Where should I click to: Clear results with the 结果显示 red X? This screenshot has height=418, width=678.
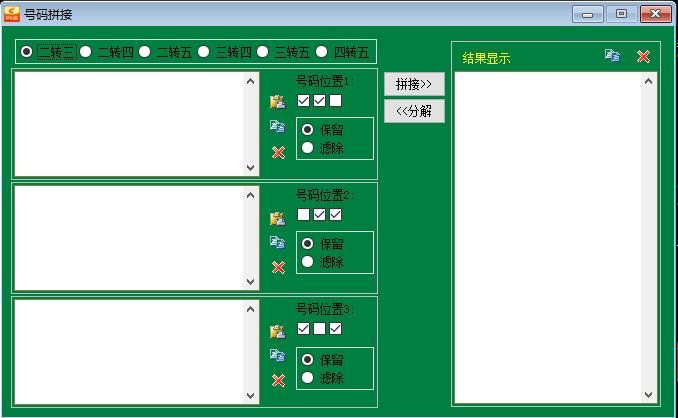pyautogui.click(x=643, y=56)
